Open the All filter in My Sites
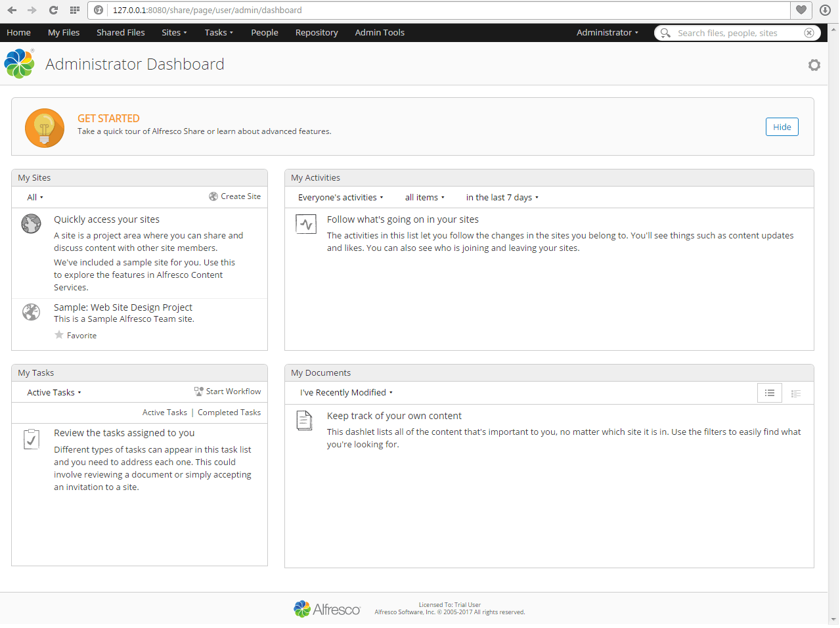840x628 pixels. pyautogui.click(x=35, y=197)
